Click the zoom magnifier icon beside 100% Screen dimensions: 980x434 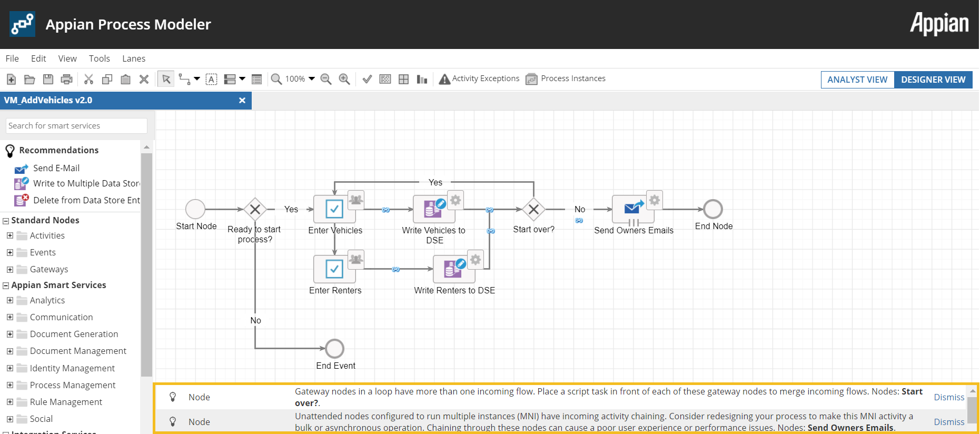pos(276,79)
